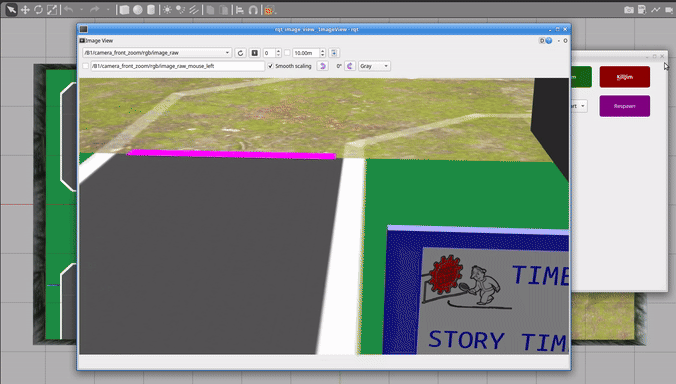Insert a cylinder shape from Gazebo toolbar
Image resolution: width=676 pixels, height=384 pixels.
[151, 9]
